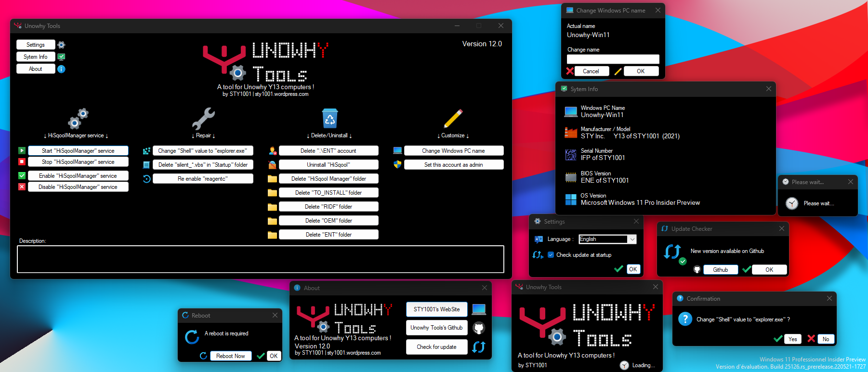The image size is (868, 372).
Task: Close the Please wait window
Action: (x=851, y=182)
